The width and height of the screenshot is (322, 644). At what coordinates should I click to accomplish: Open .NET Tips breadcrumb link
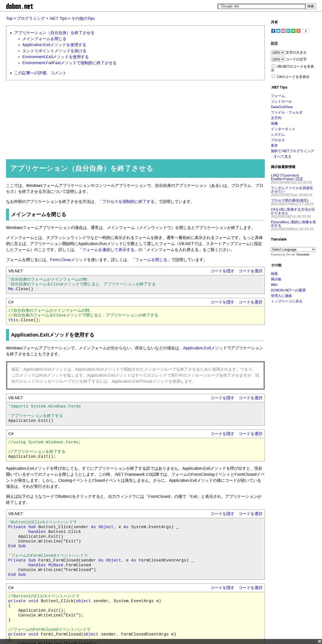pyautogui.click(x=58, y=18)
